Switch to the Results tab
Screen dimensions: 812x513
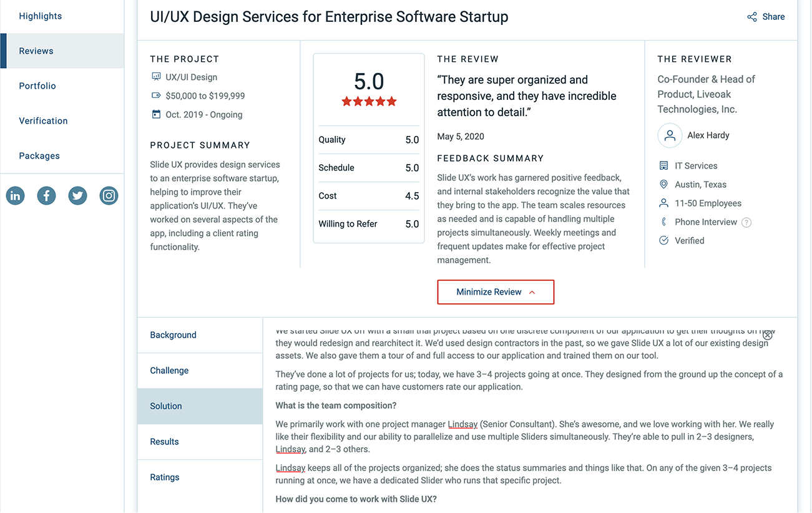pyautogui.click(x=200, y=442)
